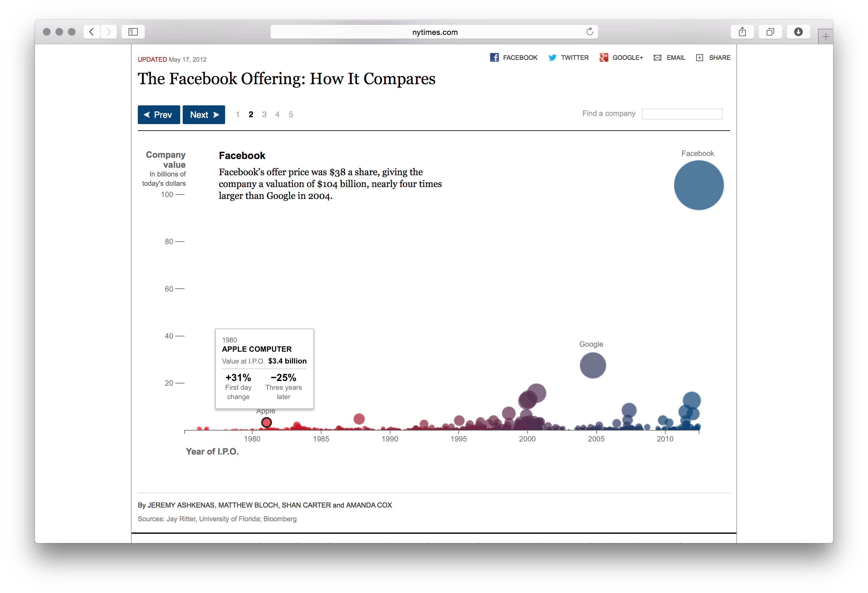The width and height of the screenshot is (868, 593).
Task: Click the browser share/export icon
Action: pyautogui.click(x=742, y=32)
